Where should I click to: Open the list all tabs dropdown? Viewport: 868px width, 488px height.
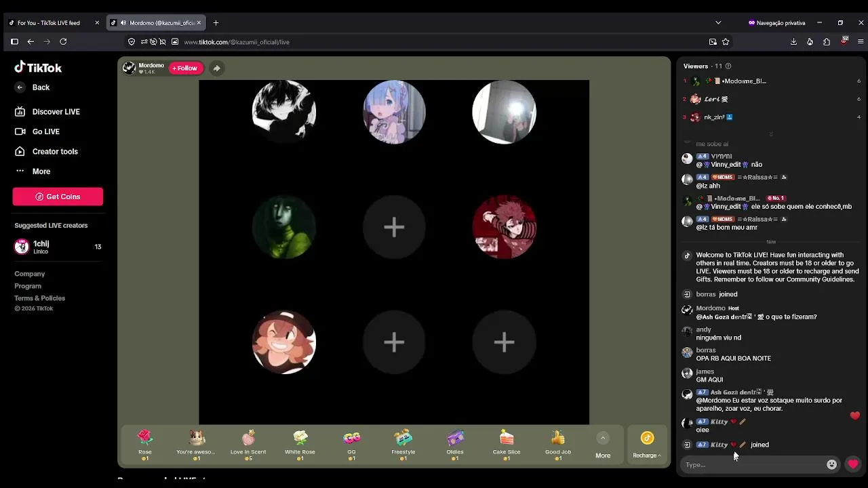[718, 22]
